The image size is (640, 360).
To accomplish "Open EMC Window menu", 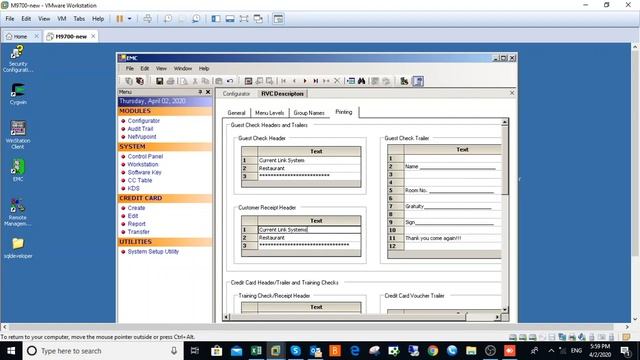I will (x=182, y=69).
